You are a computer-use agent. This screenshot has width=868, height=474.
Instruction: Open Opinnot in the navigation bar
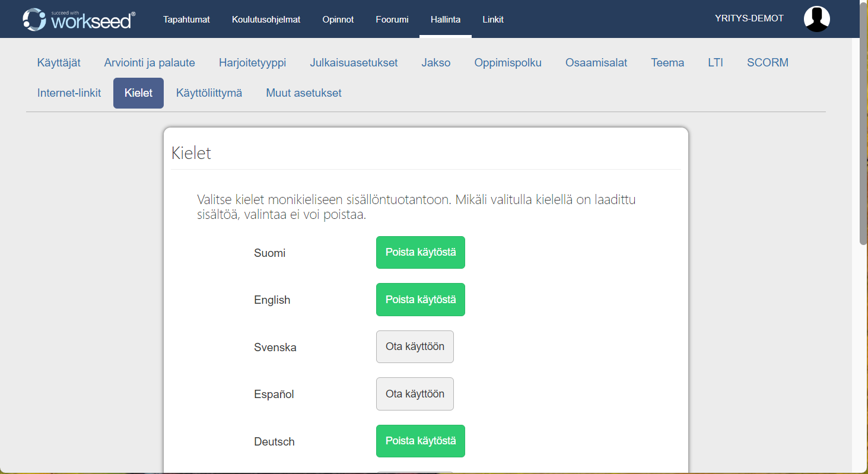point(338,20)
